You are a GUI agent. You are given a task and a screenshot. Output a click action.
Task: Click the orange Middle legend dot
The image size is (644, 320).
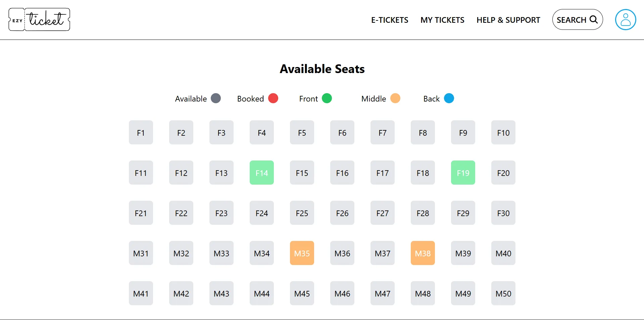395,99
